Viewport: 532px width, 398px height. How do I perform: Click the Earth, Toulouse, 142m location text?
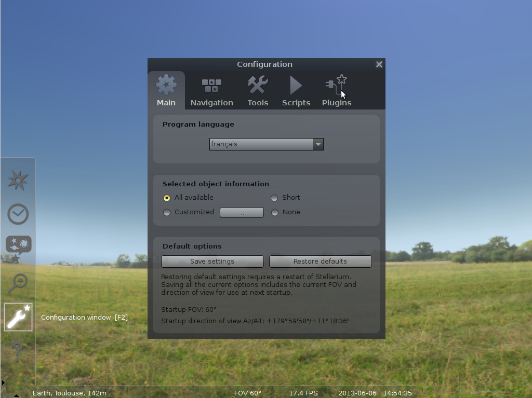click(70, 393)
